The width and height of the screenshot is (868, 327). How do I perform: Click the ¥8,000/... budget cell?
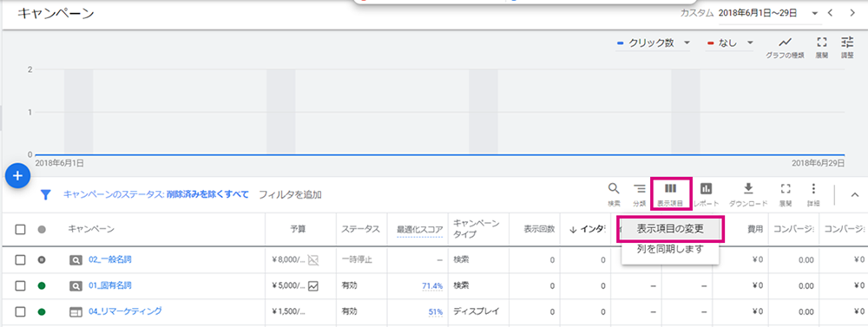(x=288, y=259)
